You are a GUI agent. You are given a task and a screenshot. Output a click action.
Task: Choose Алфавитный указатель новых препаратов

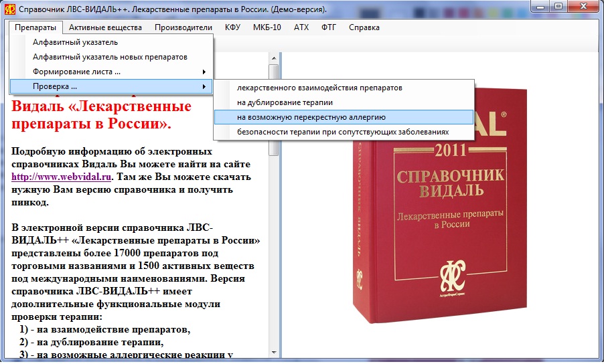coord(111,57)
